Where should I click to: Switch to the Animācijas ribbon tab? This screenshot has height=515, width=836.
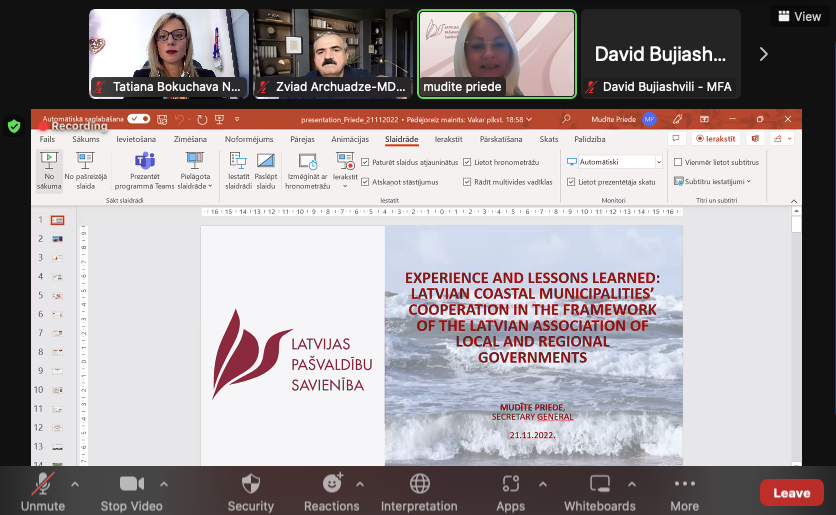coord(350,140)
